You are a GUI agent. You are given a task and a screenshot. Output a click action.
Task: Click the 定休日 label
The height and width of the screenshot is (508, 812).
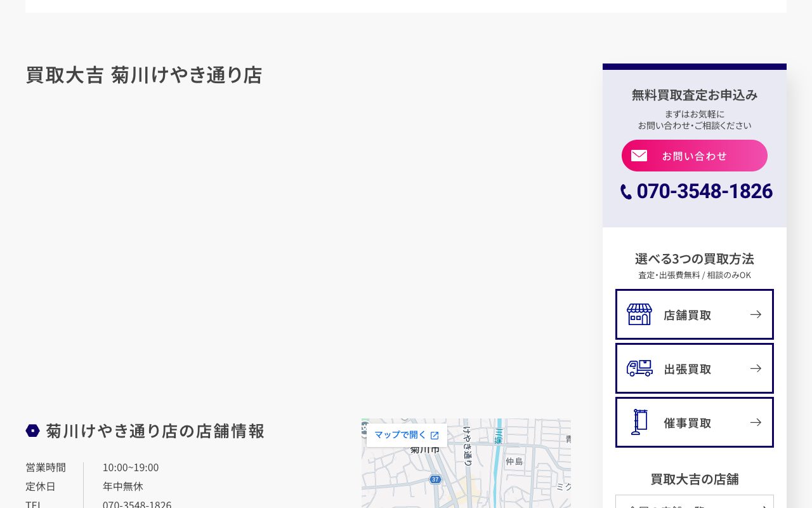[x=41, y=486]
